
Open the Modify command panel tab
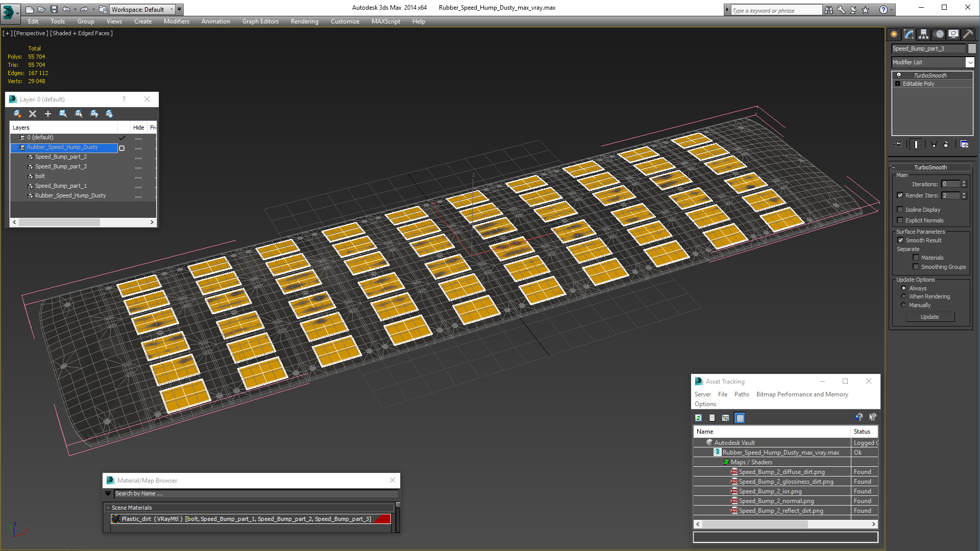909,34
